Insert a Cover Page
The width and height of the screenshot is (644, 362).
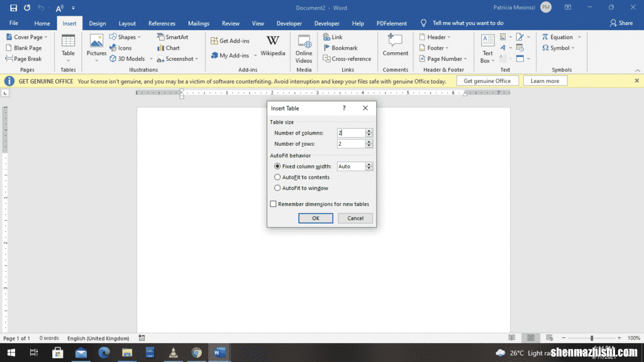(26, 37)
